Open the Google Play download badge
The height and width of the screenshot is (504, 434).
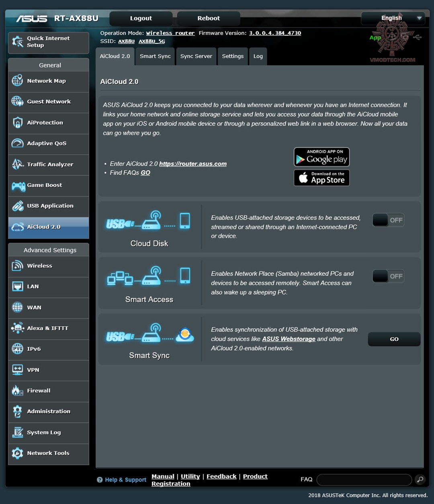click(x=322, y=157)
